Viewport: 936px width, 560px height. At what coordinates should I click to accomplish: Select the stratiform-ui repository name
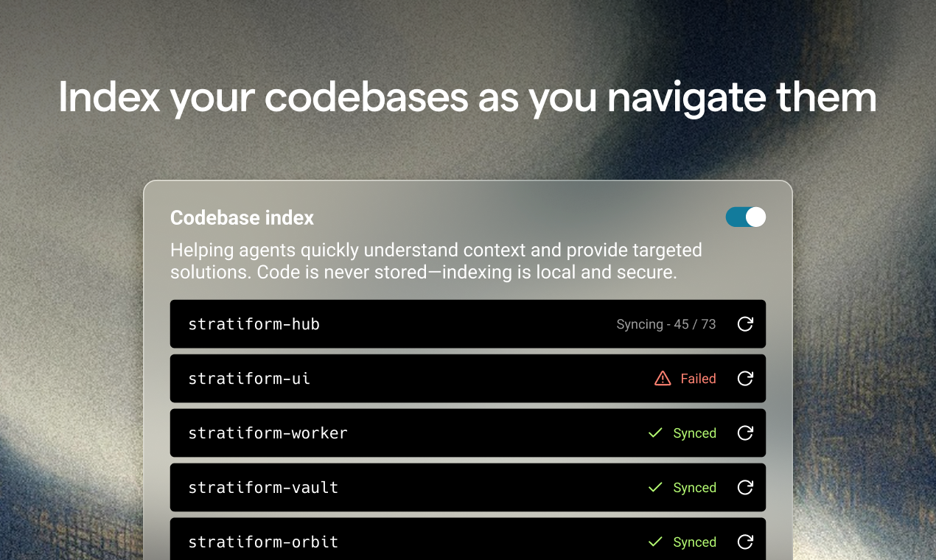point(249,379)
